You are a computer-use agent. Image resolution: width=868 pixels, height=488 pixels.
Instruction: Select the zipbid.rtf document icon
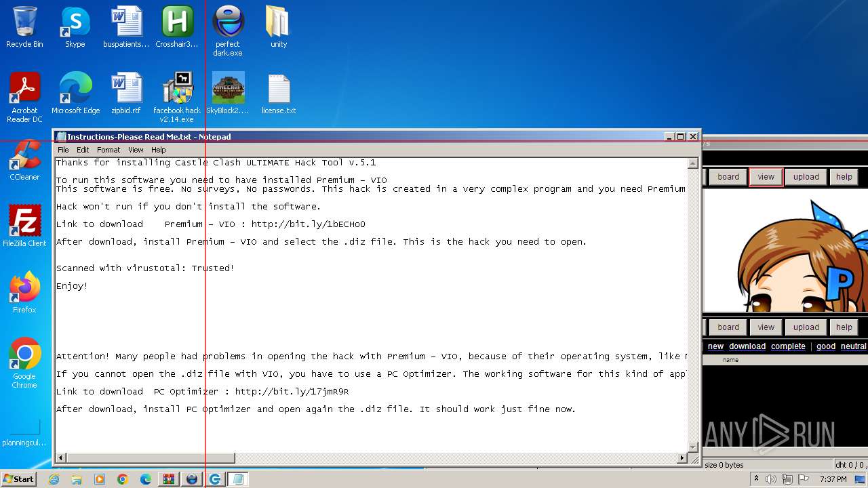pyautogui.click(x=126, y=94)
